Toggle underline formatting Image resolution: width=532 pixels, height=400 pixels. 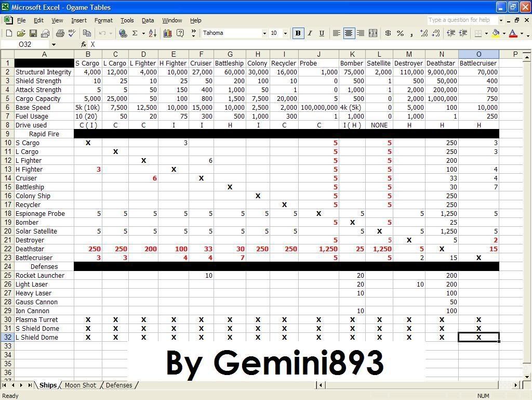coord(322,33)
